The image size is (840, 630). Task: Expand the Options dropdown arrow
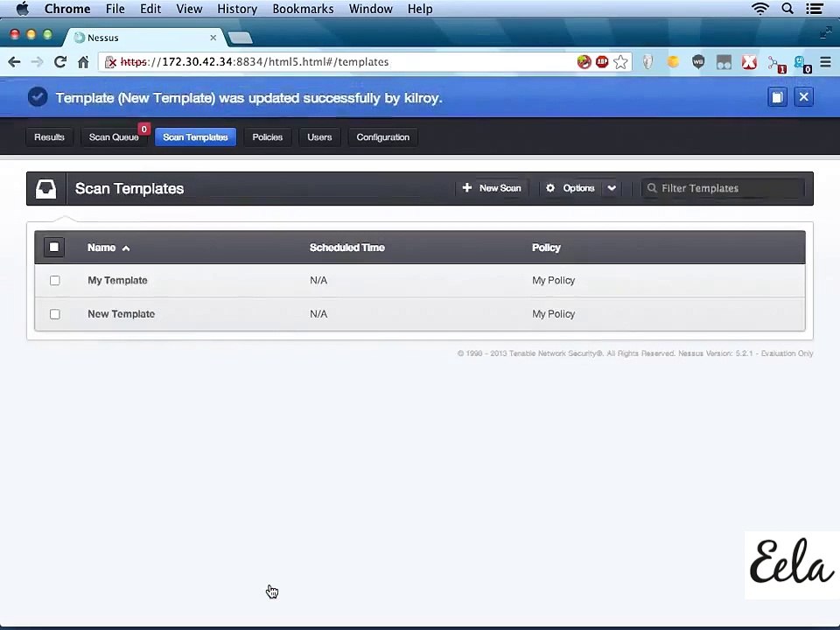point(612,188)
